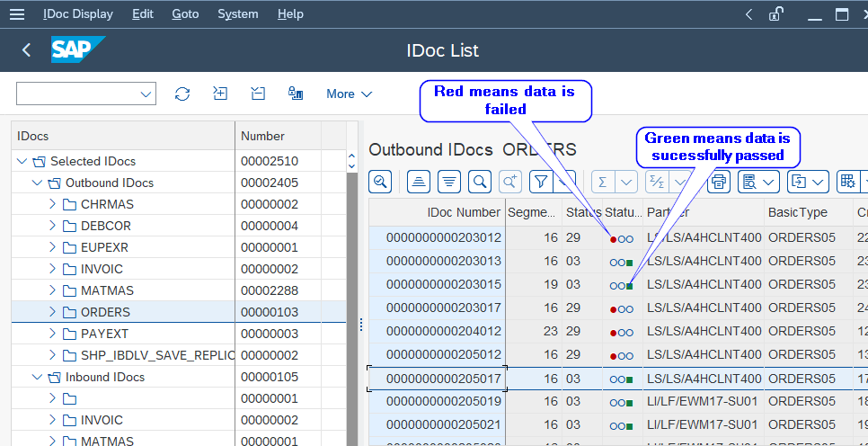Sort the IDoc grid in ascending order
The image size is (868, 446).
419,181
